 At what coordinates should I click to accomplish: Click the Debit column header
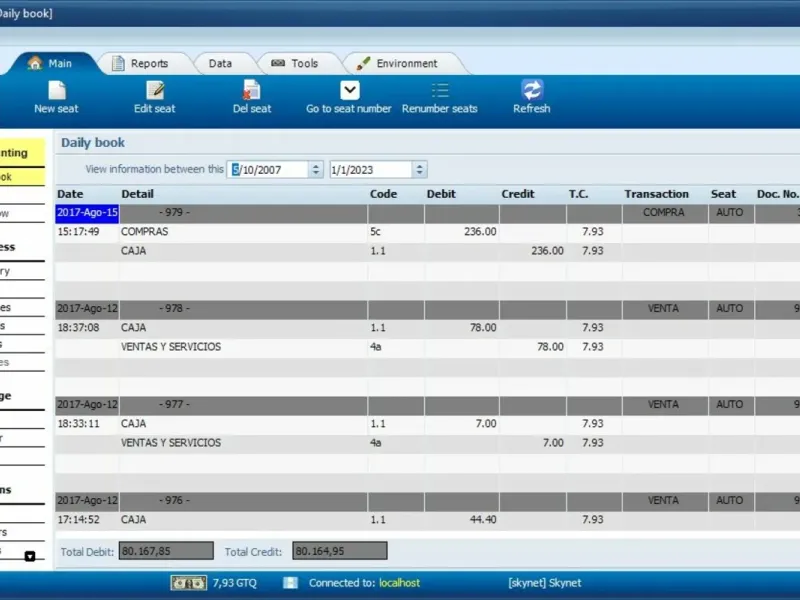point(441,194)
